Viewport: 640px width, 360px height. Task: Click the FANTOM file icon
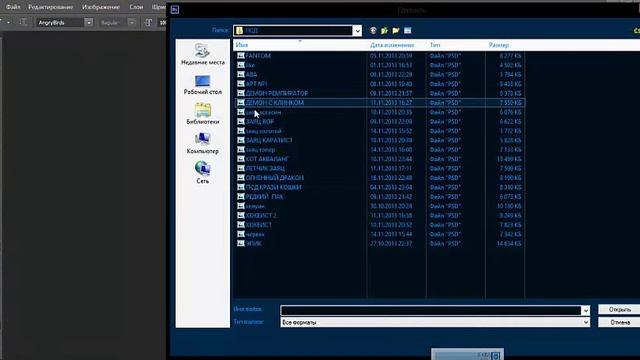pyautogui.click(x=241, y=56)
